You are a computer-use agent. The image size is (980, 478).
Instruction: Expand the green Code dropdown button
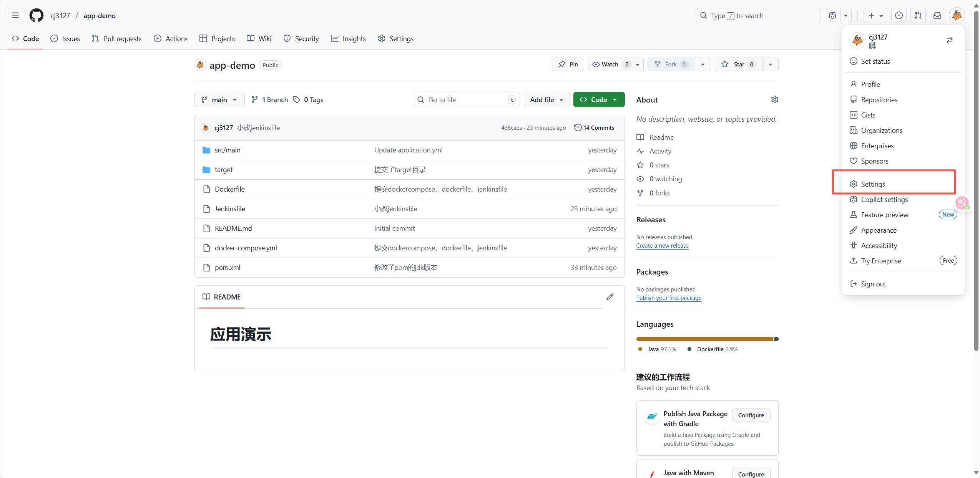(x=599, y=99)
